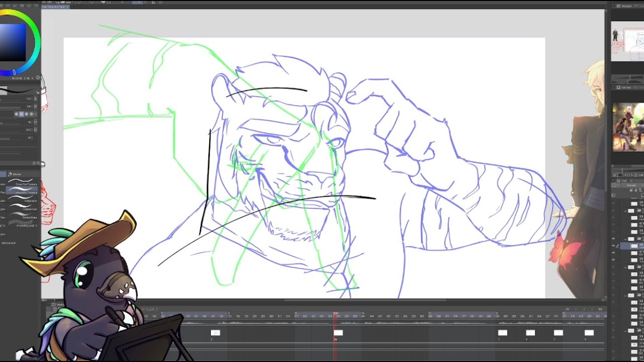Click the brush stroke preview in Tool Property
Image resolution: width=644 pixels, height=362 pixels.
coord(18,90)
